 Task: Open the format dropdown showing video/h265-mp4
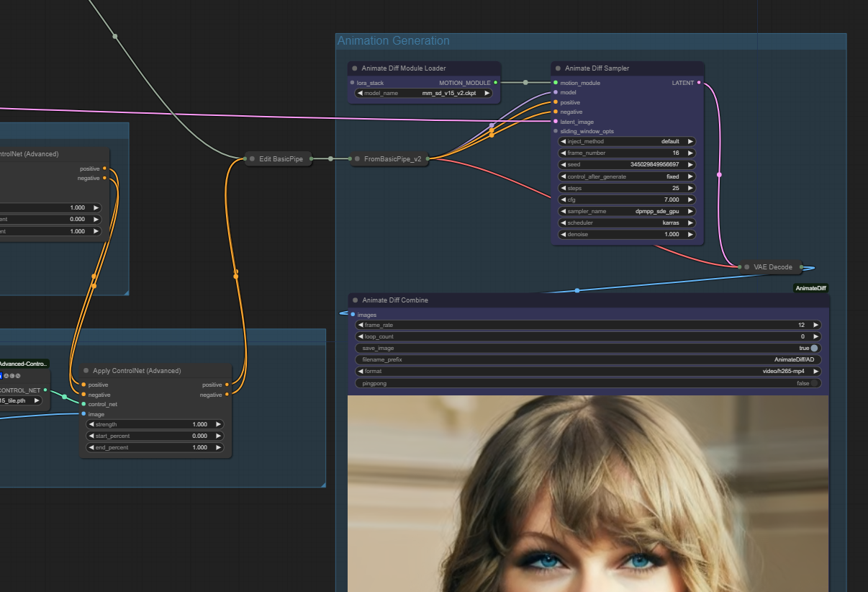588,372
